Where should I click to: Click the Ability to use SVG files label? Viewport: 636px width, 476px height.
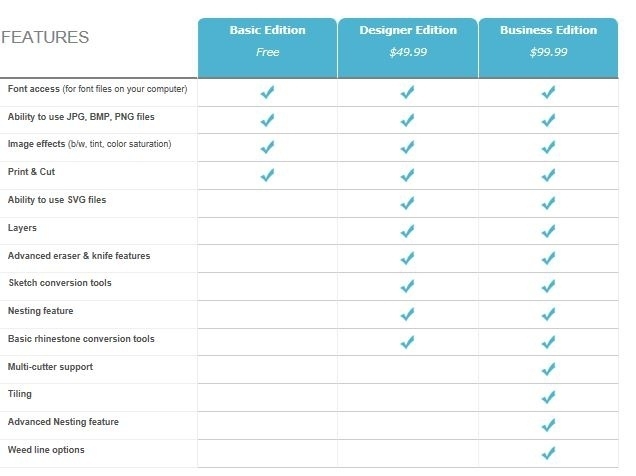pyautogui.click(x=57, y=200)
